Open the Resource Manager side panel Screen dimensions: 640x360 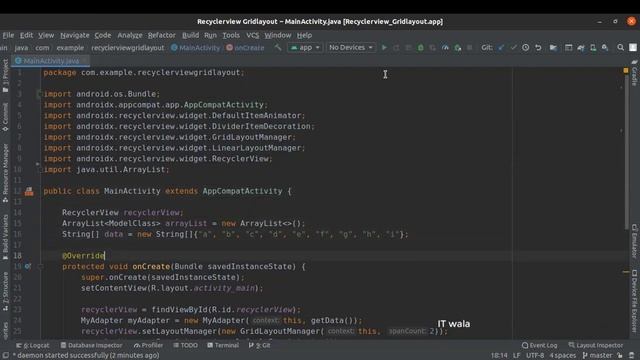[x=5, y=173]
